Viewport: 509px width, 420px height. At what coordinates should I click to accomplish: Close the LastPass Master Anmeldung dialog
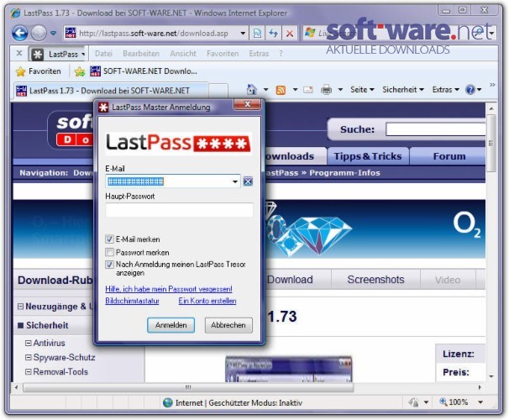(x=247, y=104)
